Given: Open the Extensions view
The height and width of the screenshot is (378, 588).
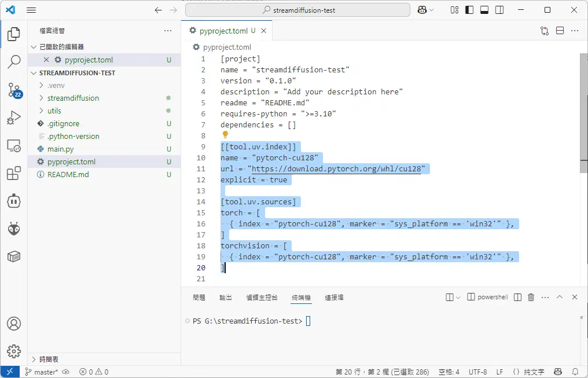Looking at the screenshot, I should click(x=14, y=174).
